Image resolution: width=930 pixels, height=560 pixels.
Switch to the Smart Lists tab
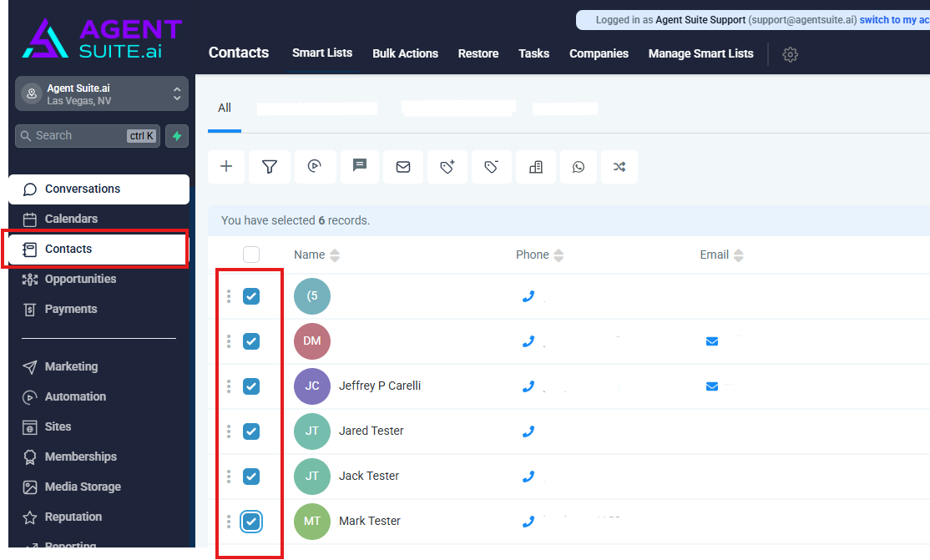(322, 53)
